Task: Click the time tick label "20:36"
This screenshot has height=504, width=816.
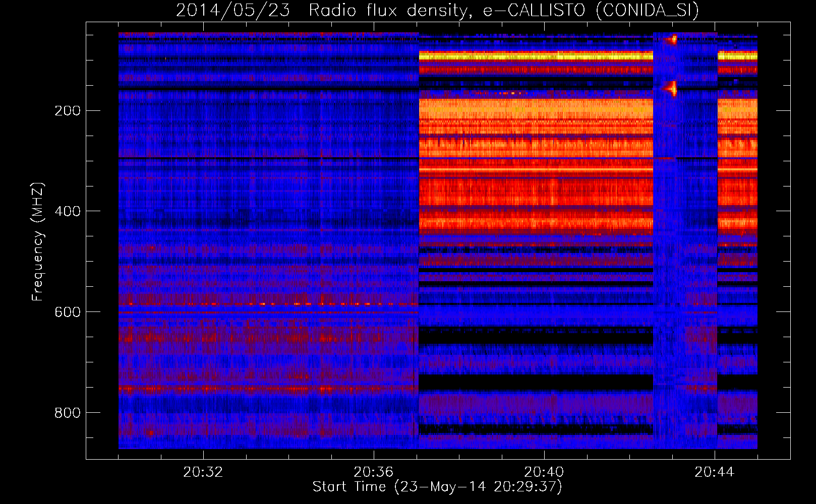Action: 374,472
